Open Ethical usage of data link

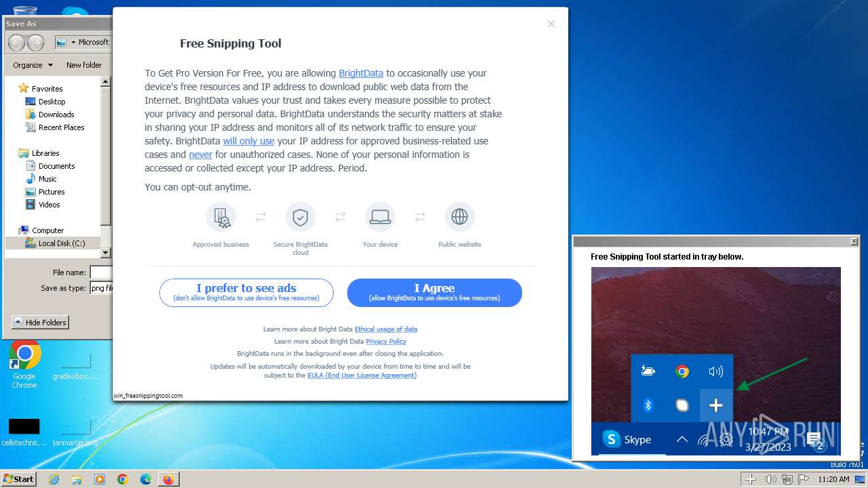coord(386,329)
